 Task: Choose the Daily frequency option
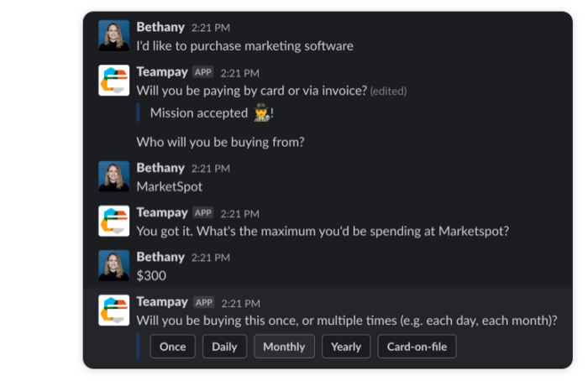pos(224,347)
